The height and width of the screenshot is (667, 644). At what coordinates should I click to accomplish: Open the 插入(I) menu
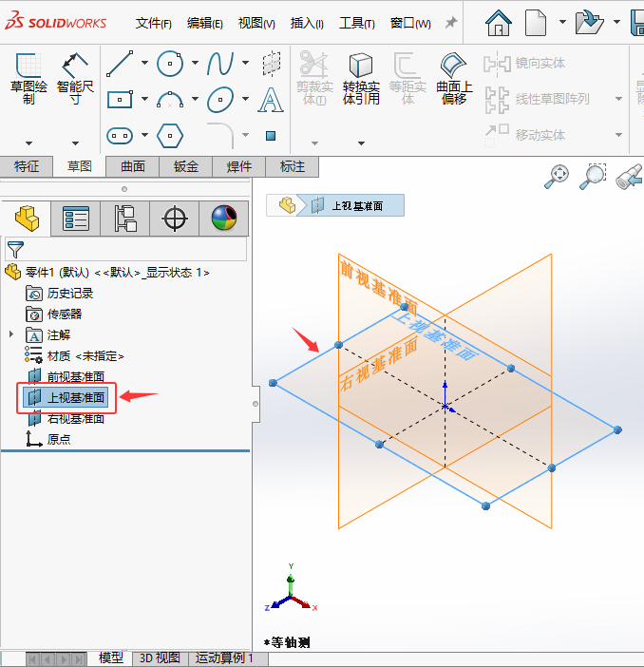pos(307,23)
